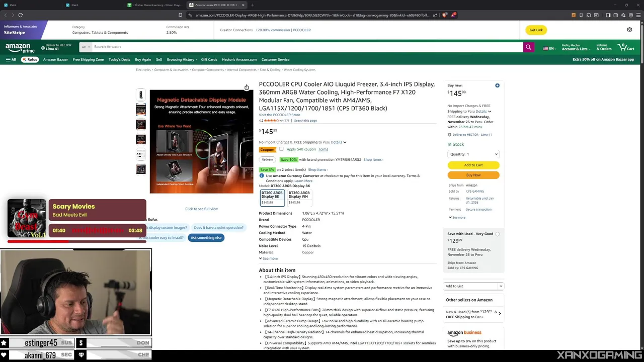The width and height of the screenshot is (644, 362).
Task: Click the currency converter info icon
Action: point(262,175)
